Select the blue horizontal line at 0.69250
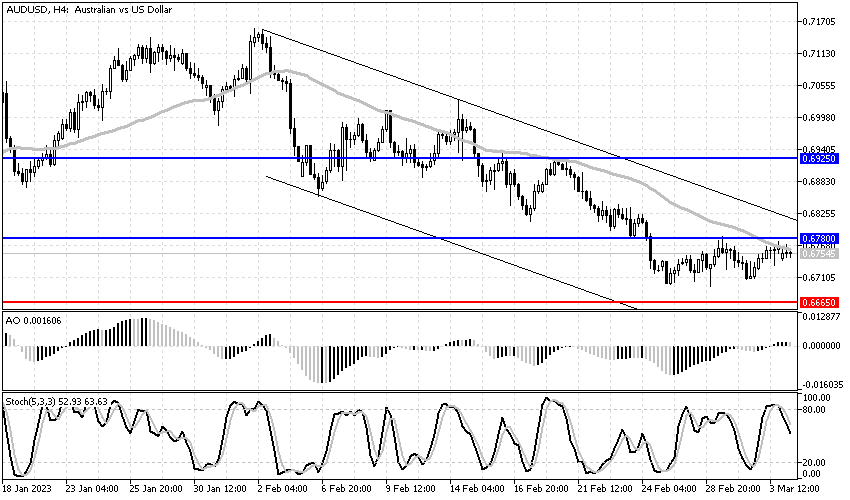Image resolution: width=850 pixels, height=500 pixels. 400,158
